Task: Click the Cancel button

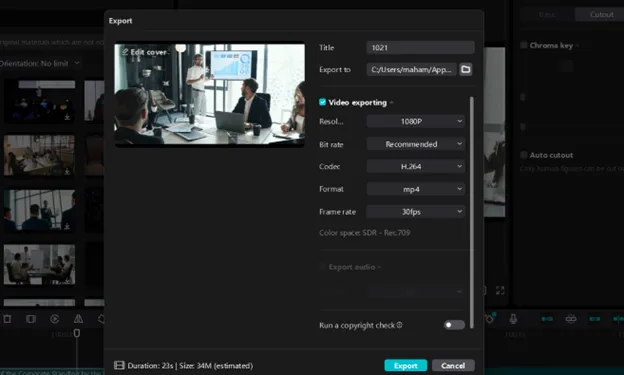Action: 453,365
